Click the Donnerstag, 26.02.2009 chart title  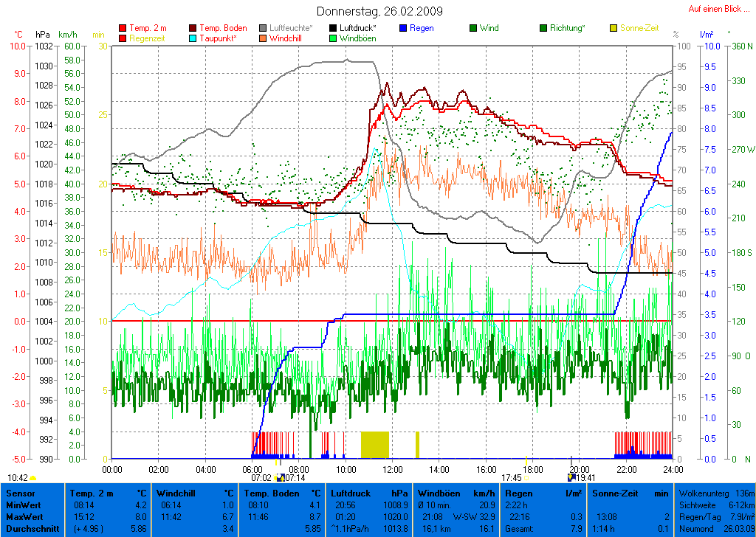click(x=378, y=11)
